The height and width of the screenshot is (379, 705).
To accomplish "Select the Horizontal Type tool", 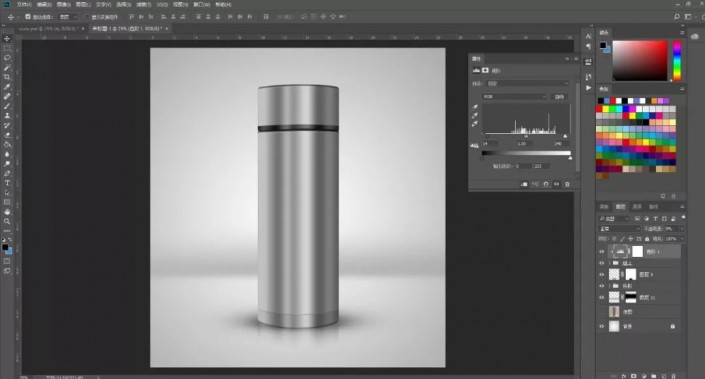I will point(7,183).
